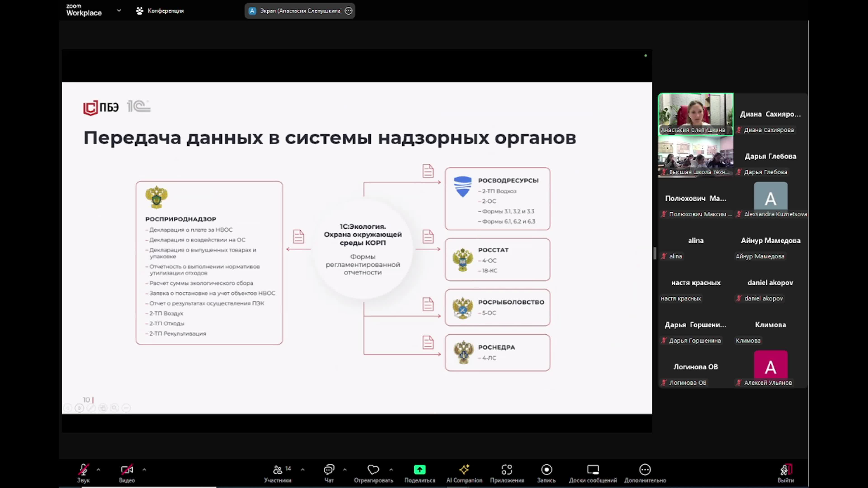Click slide number 10

[87, 399]
